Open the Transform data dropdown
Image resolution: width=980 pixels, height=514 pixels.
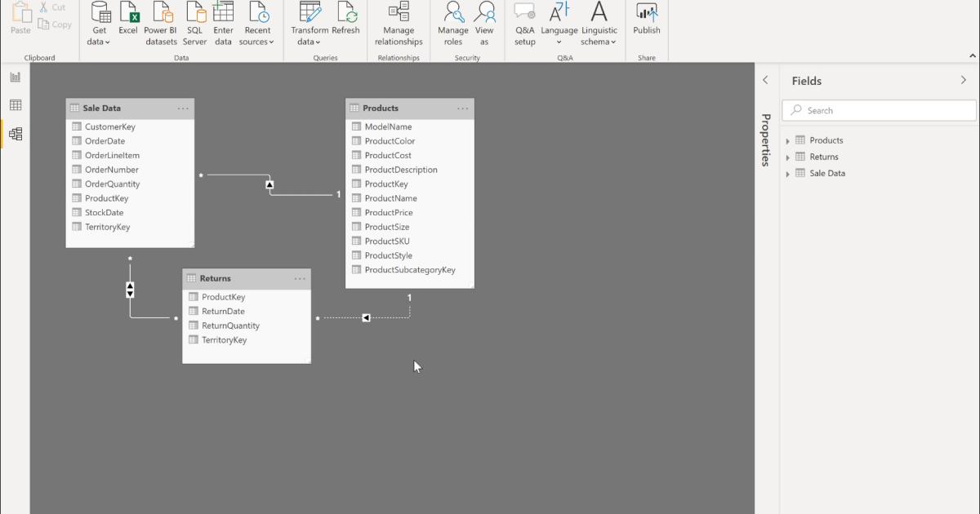(309, 24)
